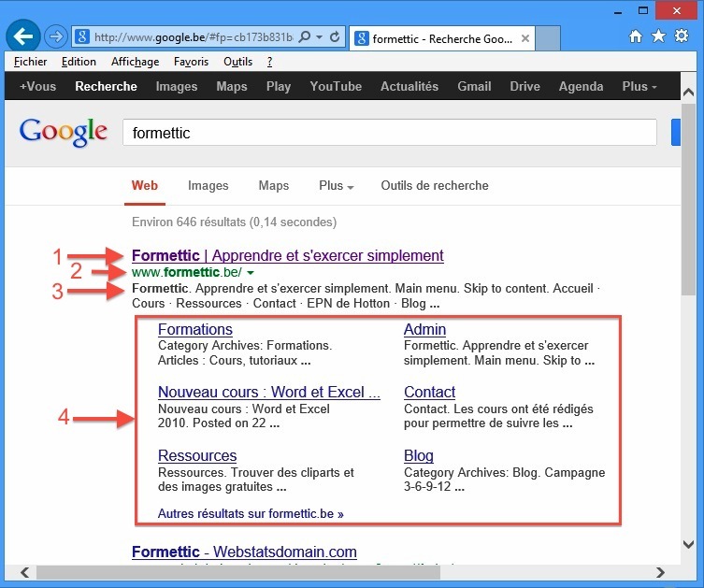The width and height of the screenshot is (704, 588).
Task: Open YouTube in Google bar
Action: point(336,86)
